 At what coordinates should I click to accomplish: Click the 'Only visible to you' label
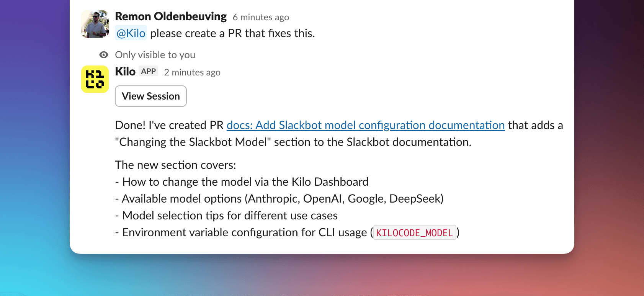click(155, 55)
